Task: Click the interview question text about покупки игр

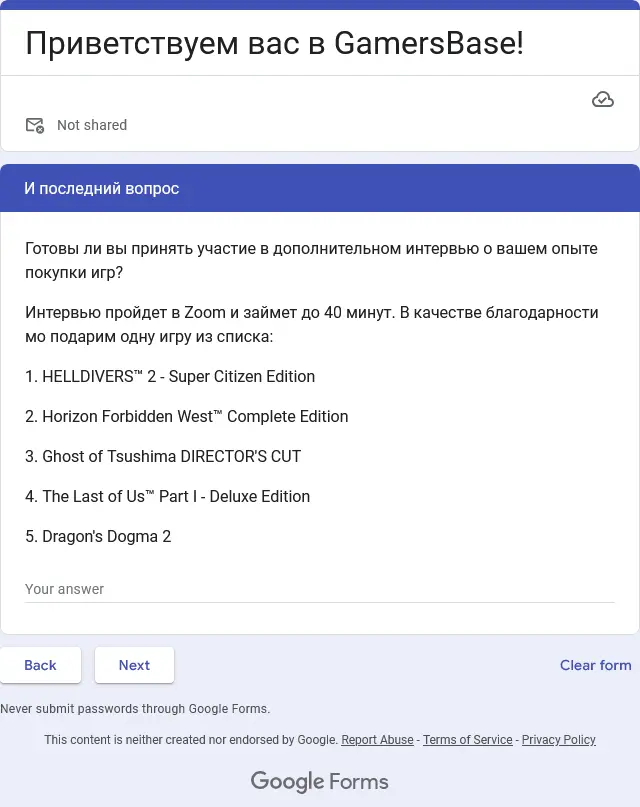Action: point(311,260)
